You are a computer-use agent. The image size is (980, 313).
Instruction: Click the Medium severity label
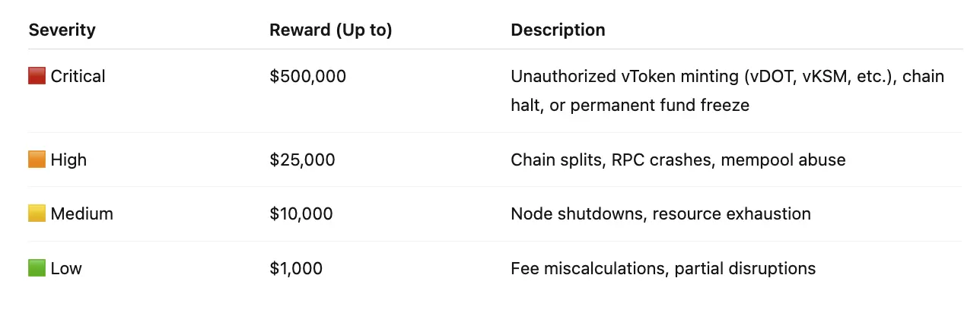pyautogui.click(x=82, y=214)
